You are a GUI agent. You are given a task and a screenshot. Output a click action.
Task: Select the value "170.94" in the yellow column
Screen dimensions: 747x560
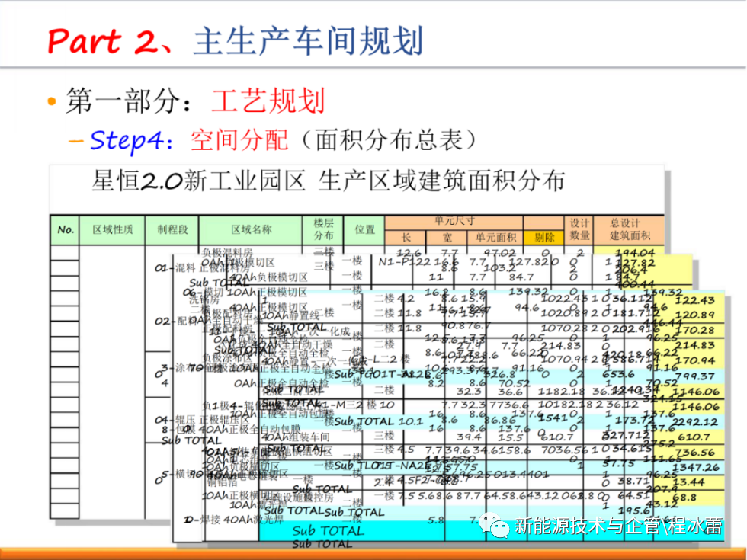pyautogui.click(x=694, y=361)
